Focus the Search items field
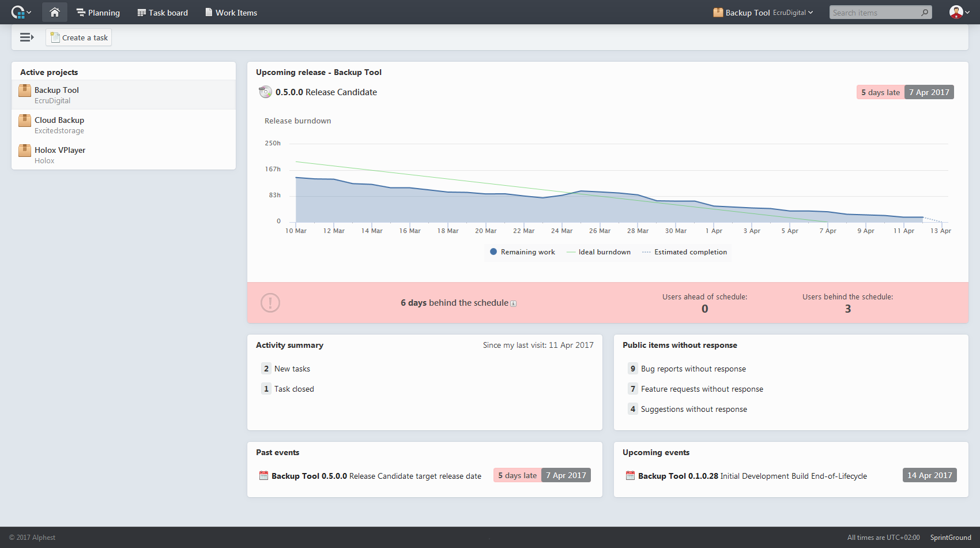 pyautogui.click(x=876, y=13)
